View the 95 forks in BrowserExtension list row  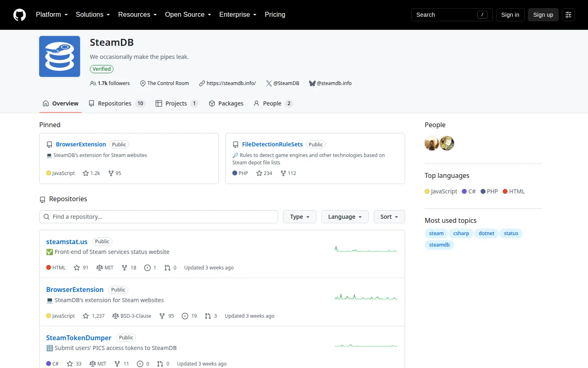point(167,316)
